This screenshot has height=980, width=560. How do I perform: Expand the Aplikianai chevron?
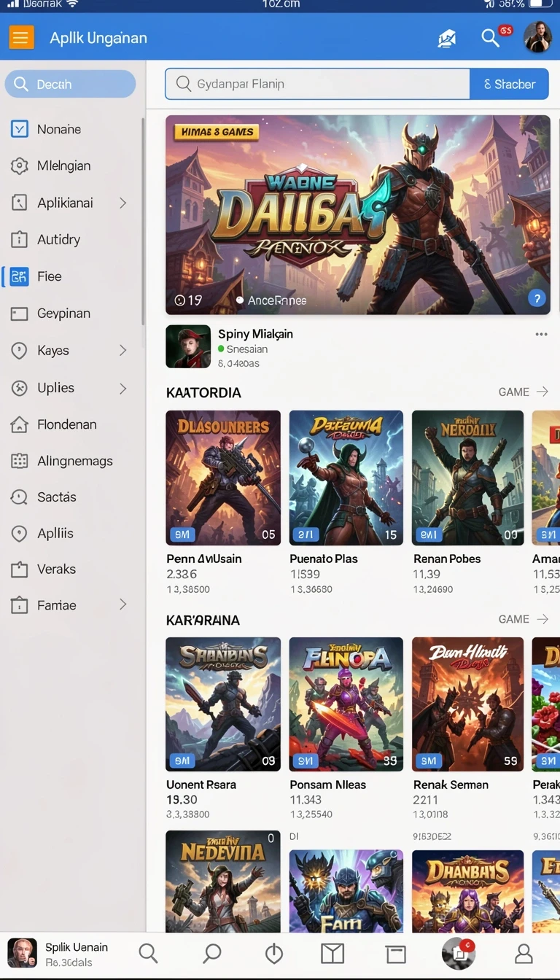point(122,203)
